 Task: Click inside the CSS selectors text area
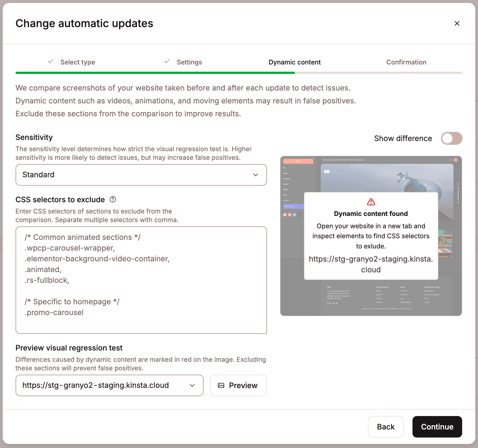[x=141, y=279]
